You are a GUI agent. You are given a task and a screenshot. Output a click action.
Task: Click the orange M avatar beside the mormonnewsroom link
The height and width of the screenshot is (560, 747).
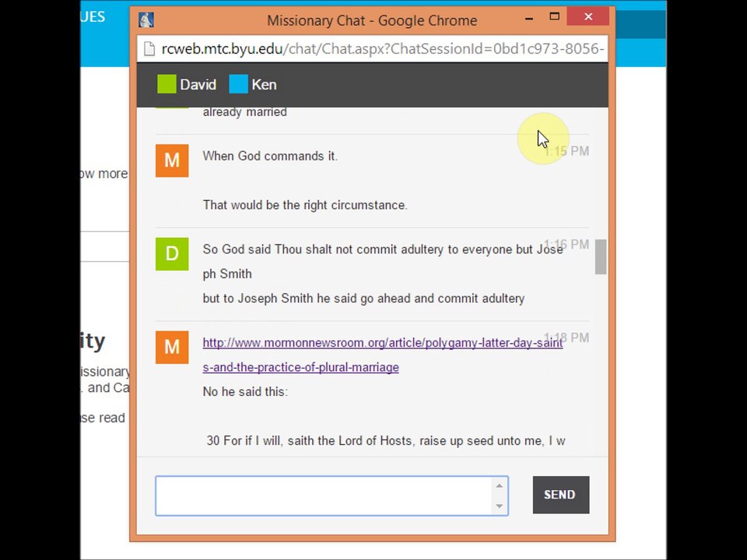pyautogui.click(x=172, y=347)
